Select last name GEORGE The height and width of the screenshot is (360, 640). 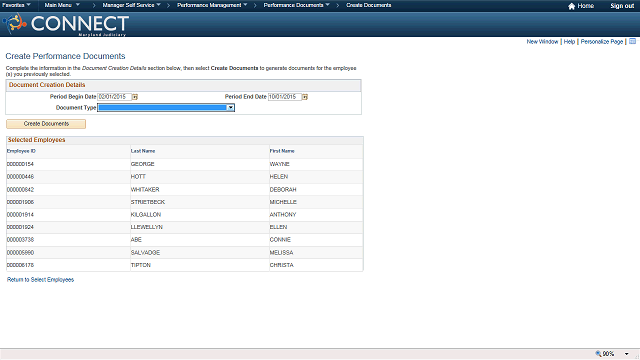point(142,164)
